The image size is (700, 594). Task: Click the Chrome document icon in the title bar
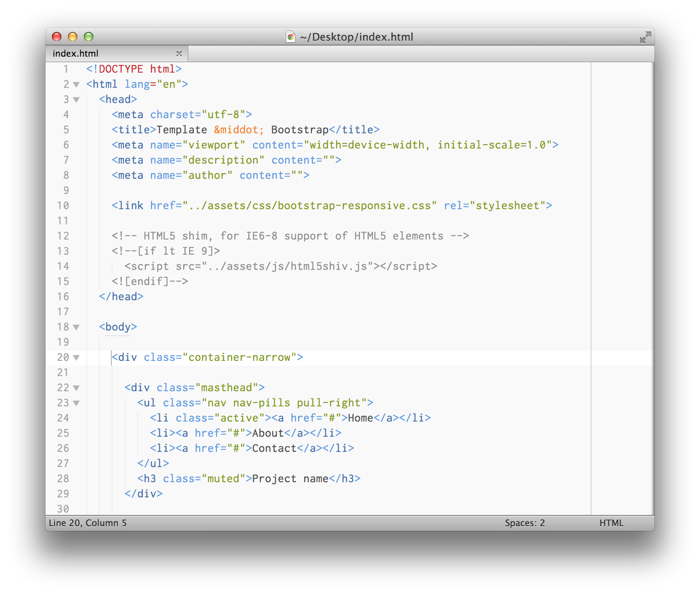(x=289, y=37)
